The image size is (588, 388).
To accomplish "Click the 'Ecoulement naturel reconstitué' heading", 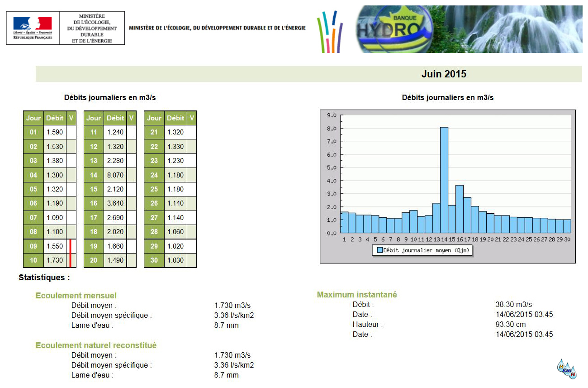I will 96,345.
